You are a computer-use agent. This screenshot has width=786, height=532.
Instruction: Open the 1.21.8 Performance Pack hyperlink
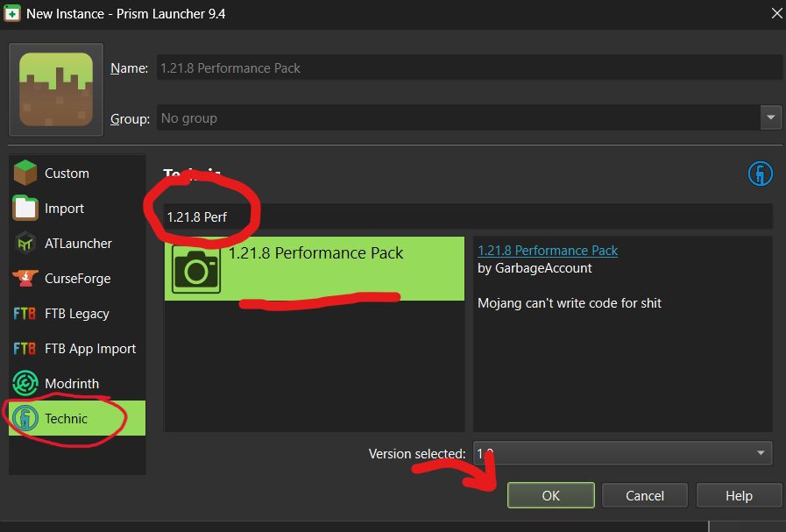pyautogui.click(x=548, y=251)
